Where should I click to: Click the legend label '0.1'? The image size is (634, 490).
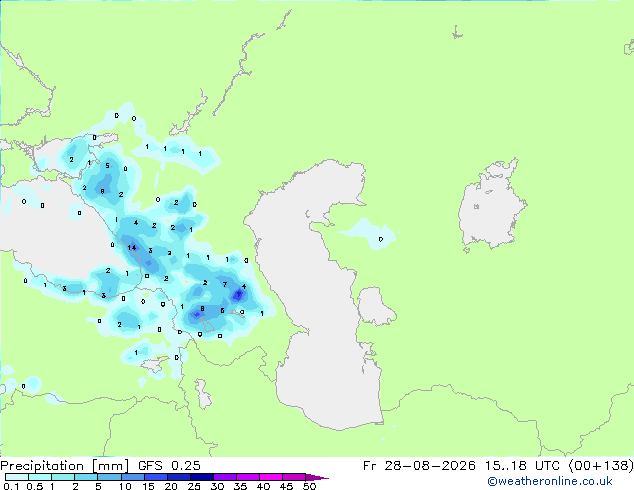[11, 486]
